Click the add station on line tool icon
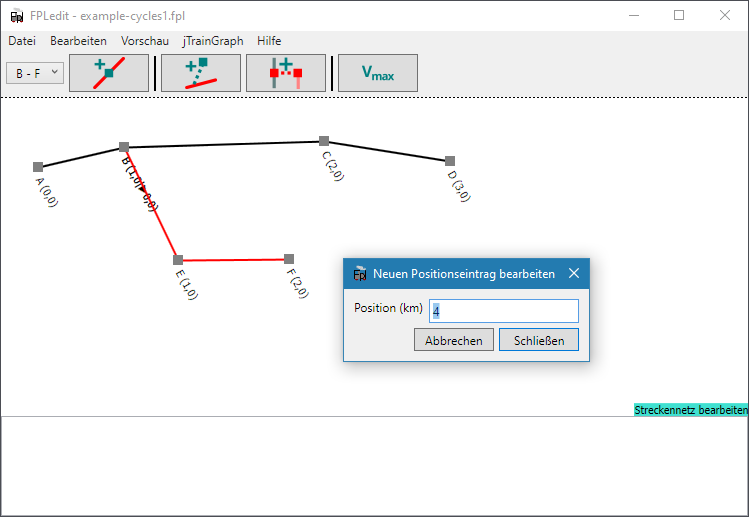The image size is (749, 517). pyautogui.click(x=109, y=73)
